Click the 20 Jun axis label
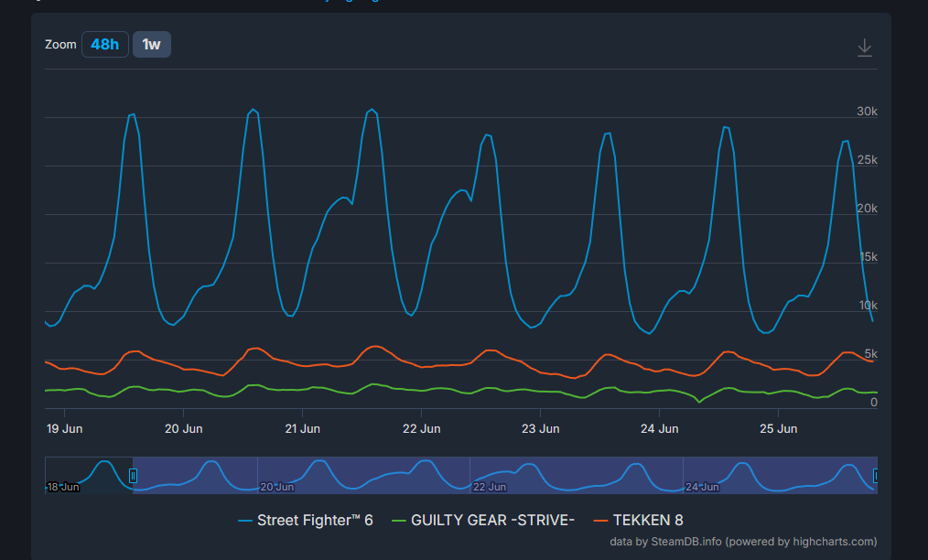This screenshot has width=928, height=560. pos(183,428)
